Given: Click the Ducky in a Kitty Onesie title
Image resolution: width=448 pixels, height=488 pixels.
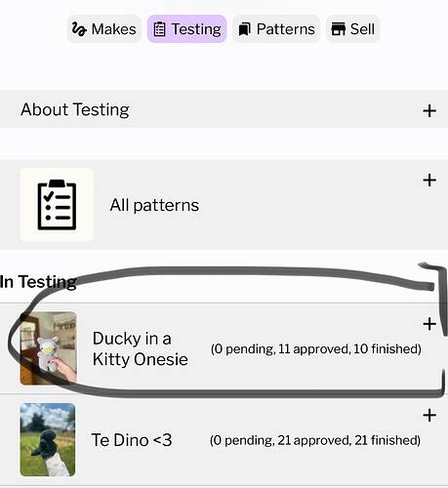Looking at the screenshot, I should coord(140,348).
